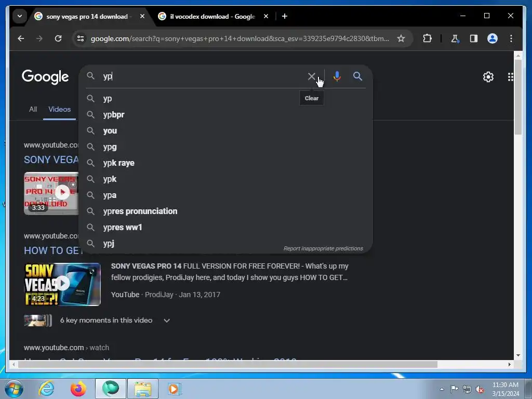Open the tab search dropdown

coord(20,16)
